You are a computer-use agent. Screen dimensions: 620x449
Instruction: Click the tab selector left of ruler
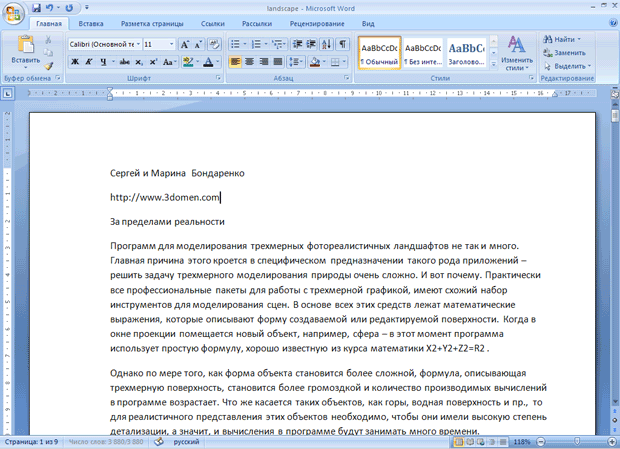8,94
